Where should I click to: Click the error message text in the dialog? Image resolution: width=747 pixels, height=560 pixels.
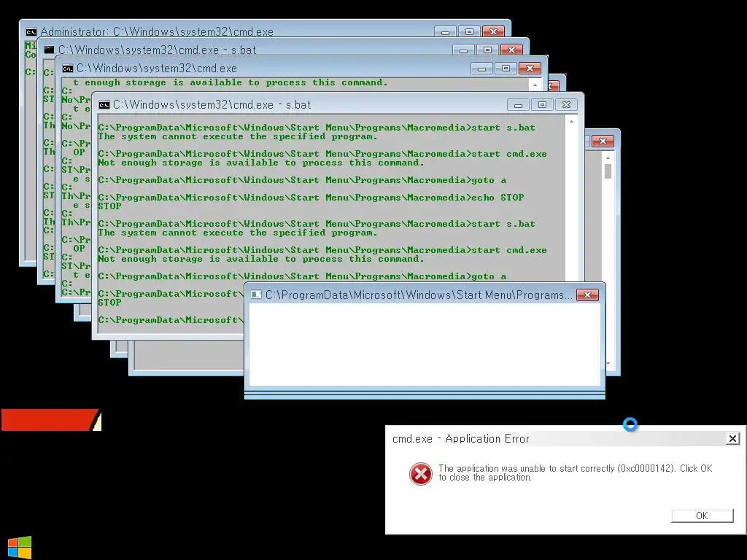point(576,472)
